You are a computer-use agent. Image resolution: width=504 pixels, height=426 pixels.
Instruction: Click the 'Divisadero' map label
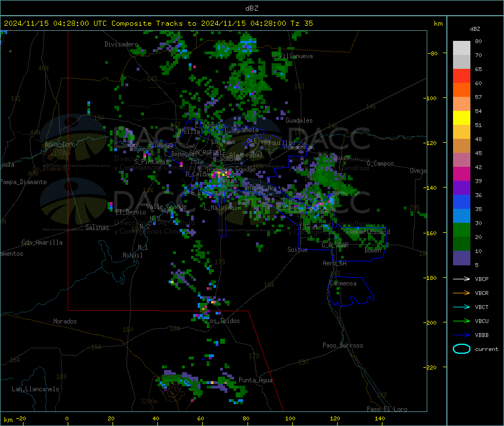(x=121, y=44)
